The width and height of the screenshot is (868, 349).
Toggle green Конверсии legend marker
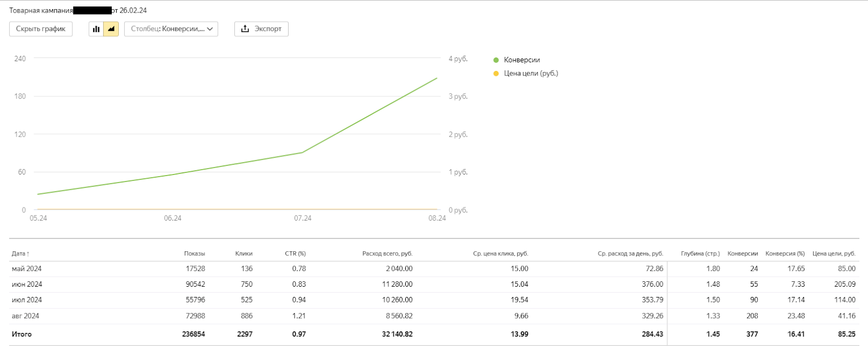click(x=496, y=60)
